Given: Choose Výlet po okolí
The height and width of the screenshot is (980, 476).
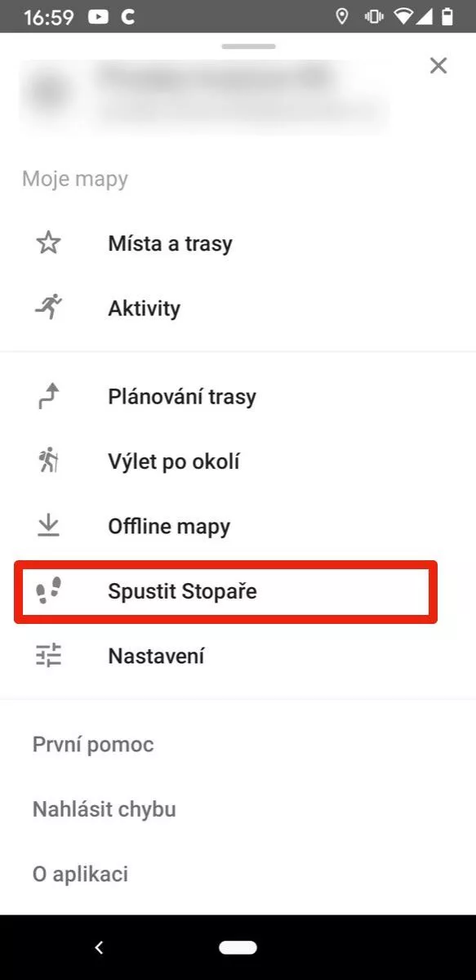Looking at the screenshot, I should (238, 461).
